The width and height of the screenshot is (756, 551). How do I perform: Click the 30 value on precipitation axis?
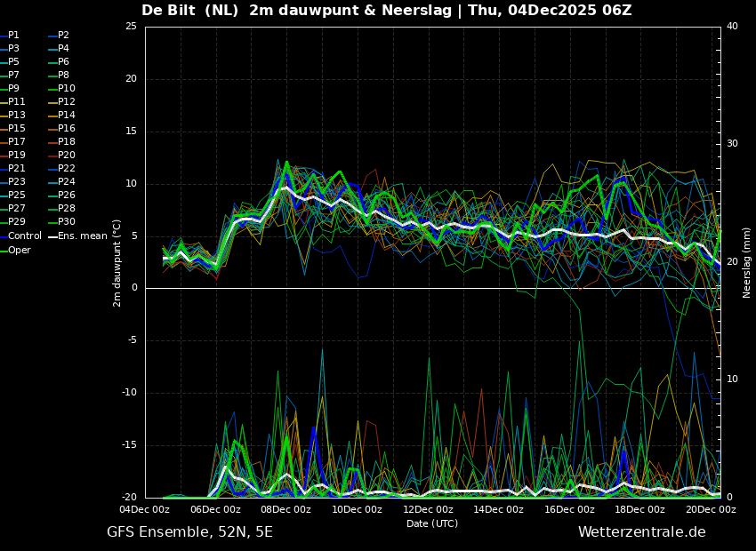(732, 144)
